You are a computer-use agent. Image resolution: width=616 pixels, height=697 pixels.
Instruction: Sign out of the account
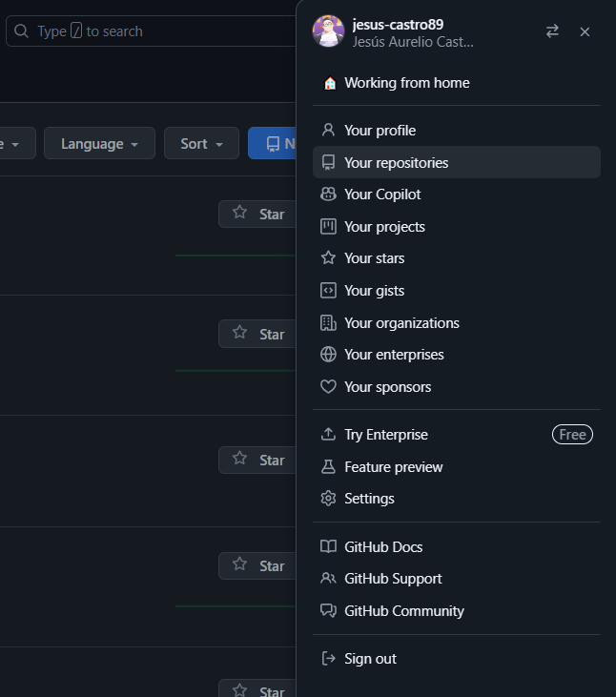[457, 658]
